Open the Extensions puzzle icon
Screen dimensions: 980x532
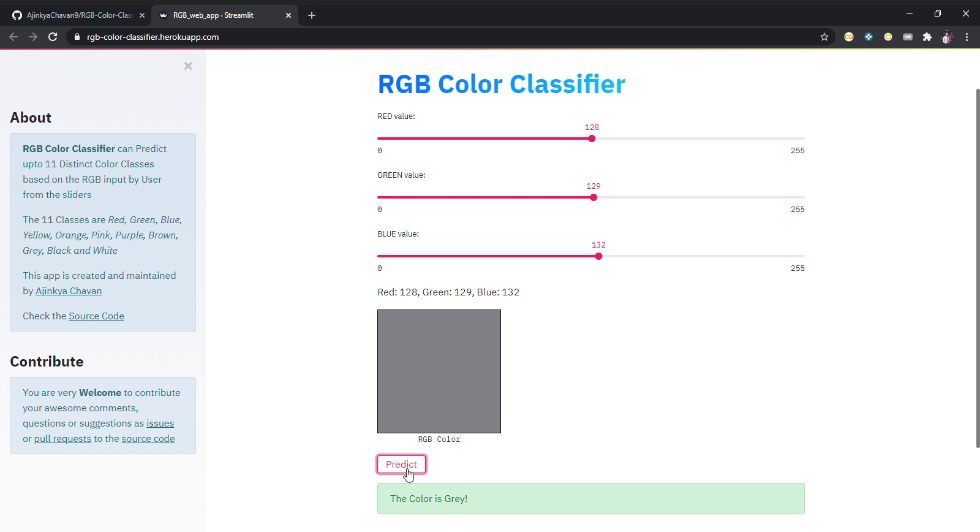927,37
